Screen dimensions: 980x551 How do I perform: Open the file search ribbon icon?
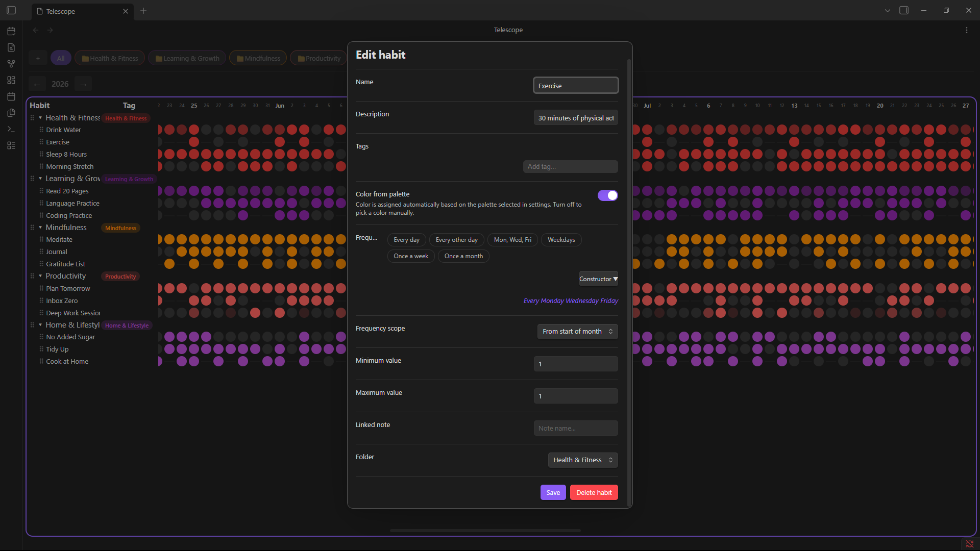[11, 47]
